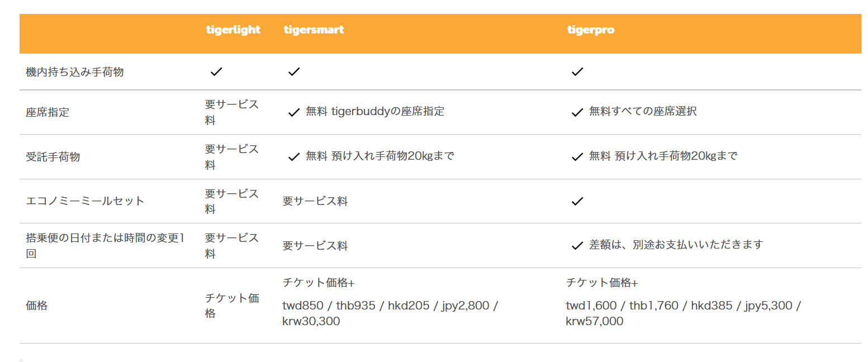This screenshot has height=362, width=868.
Task: Click the tigersmart checkmark for 機内持ち込み手荷物
Action: 294,72
